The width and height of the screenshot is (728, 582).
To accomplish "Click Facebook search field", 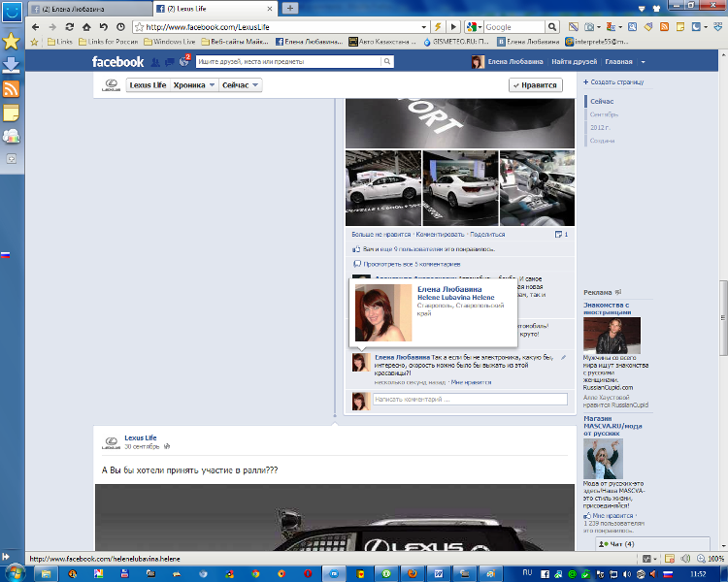I will 289,62.
